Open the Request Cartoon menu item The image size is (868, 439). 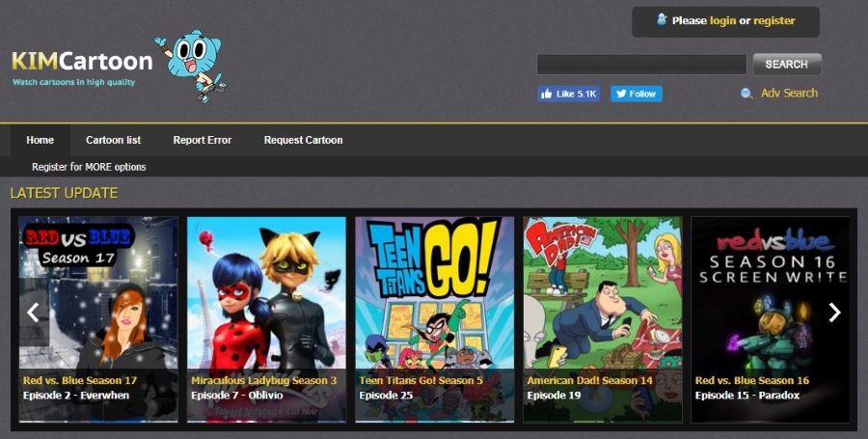coord(303,140)
